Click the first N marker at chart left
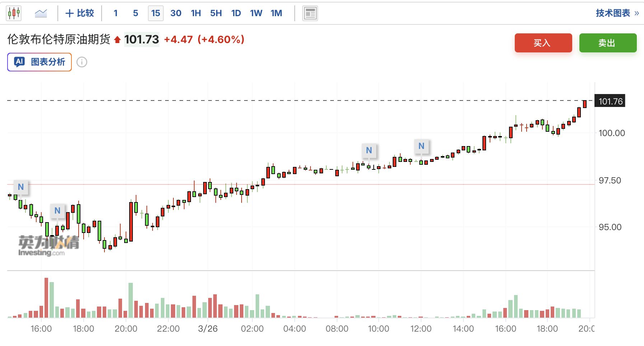 [21, 187]
